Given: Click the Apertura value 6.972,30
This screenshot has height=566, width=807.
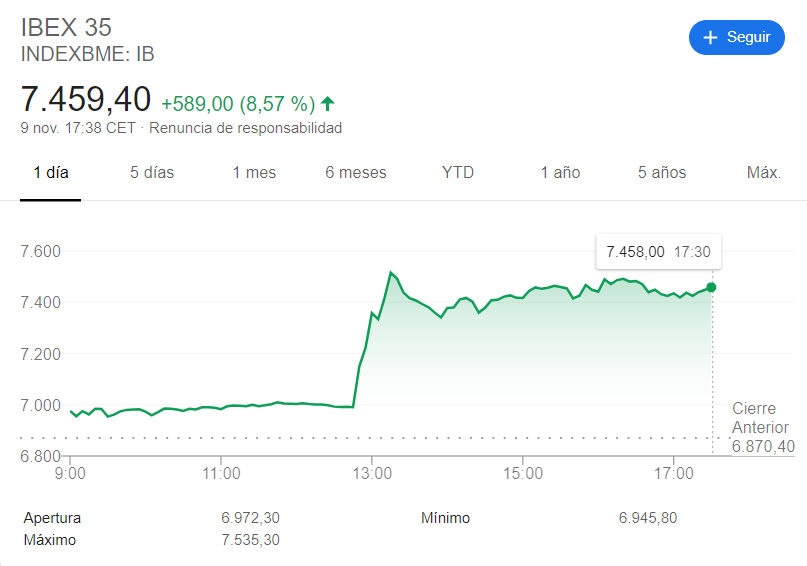Looking at the screenshot, I should (x=250, y=518).
